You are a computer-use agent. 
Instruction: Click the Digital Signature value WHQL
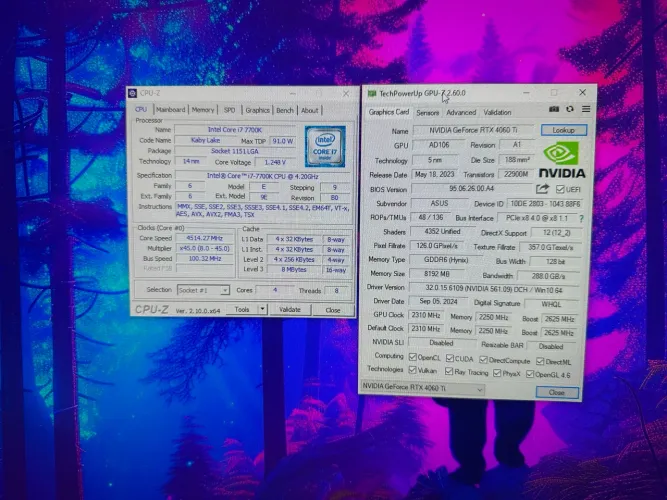click(x=551, y=304)
